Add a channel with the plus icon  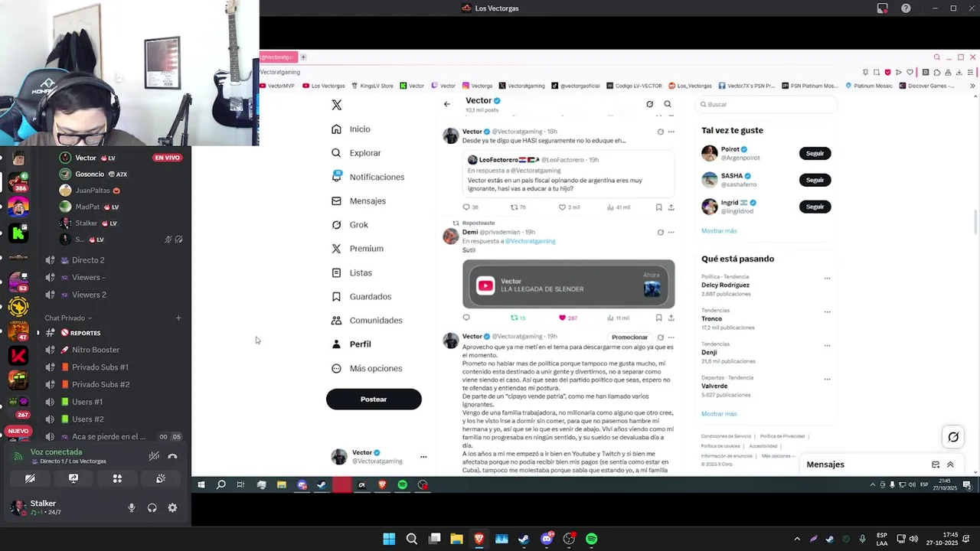178,318
